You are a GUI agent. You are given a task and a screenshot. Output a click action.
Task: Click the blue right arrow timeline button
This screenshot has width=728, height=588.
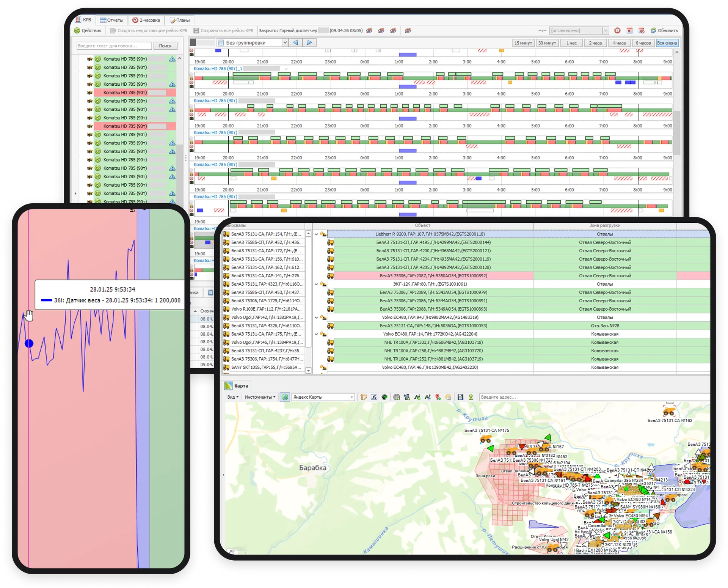click(x=309, y=43)
